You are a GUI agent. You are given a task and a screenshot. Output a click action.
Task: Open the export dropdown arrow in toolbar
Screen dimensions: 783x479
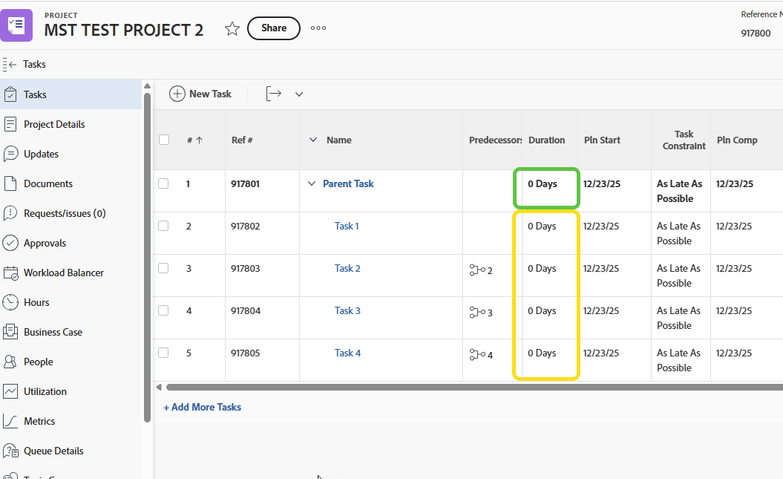299,95
